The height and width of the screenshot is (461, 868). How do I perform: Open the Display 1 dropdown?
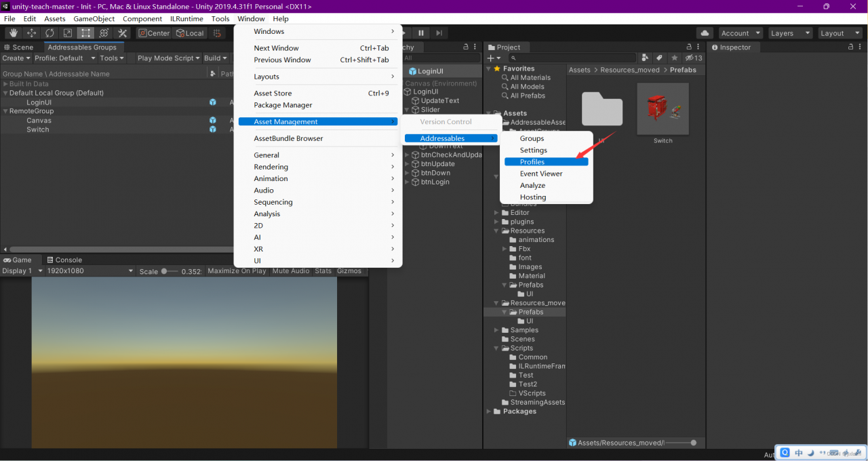click(22, 271)
